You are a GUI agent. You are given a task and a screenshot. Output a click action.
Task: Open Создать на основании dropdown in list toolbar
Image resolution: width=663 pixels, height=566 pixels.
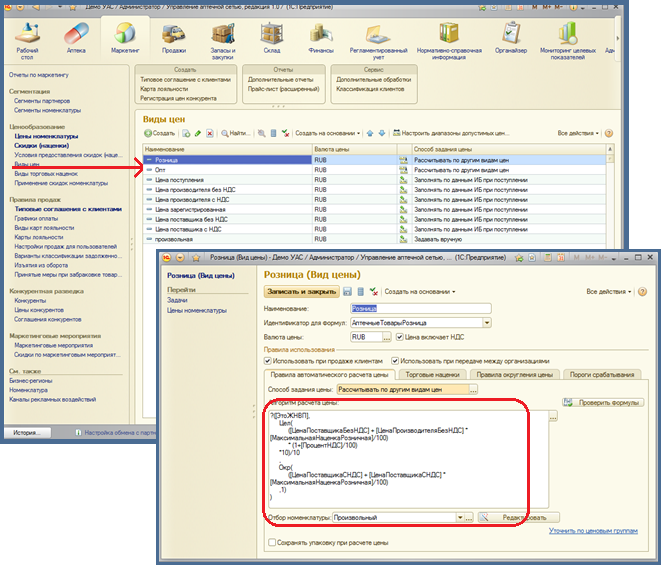[x=327, y=133]
